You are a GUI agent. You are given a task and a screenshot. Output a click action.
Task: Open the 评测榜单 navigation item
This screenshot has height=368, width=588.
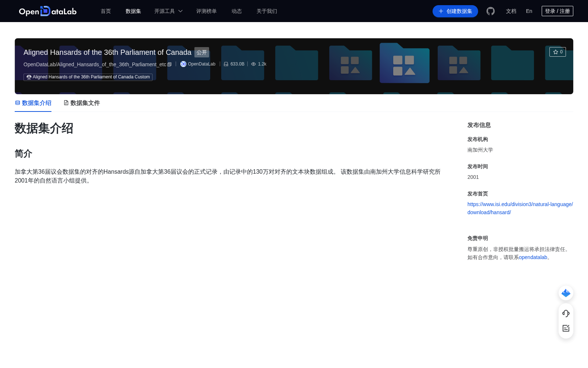click(x=207, y=11)
